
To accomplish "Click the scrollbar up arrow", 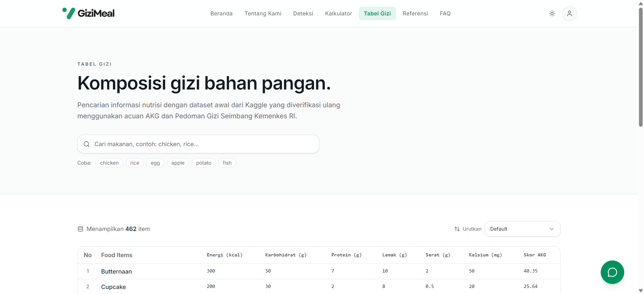I will (641, 3).
